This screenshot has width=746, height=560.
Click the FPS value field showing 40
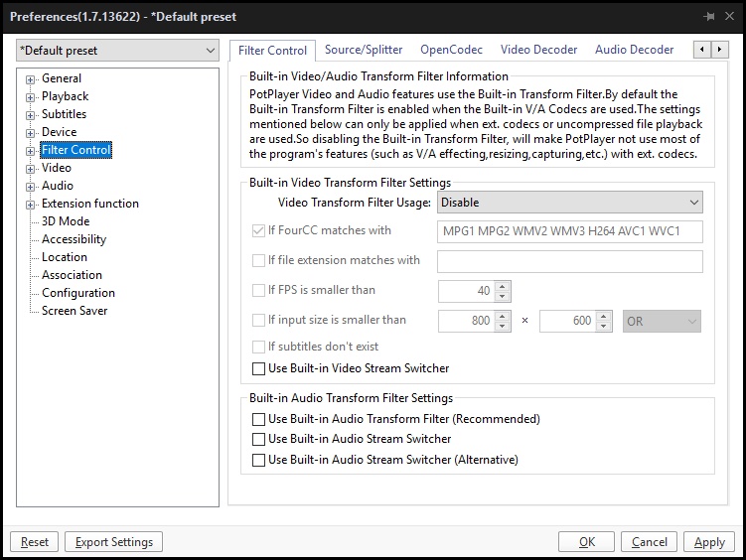coord(466,291)
